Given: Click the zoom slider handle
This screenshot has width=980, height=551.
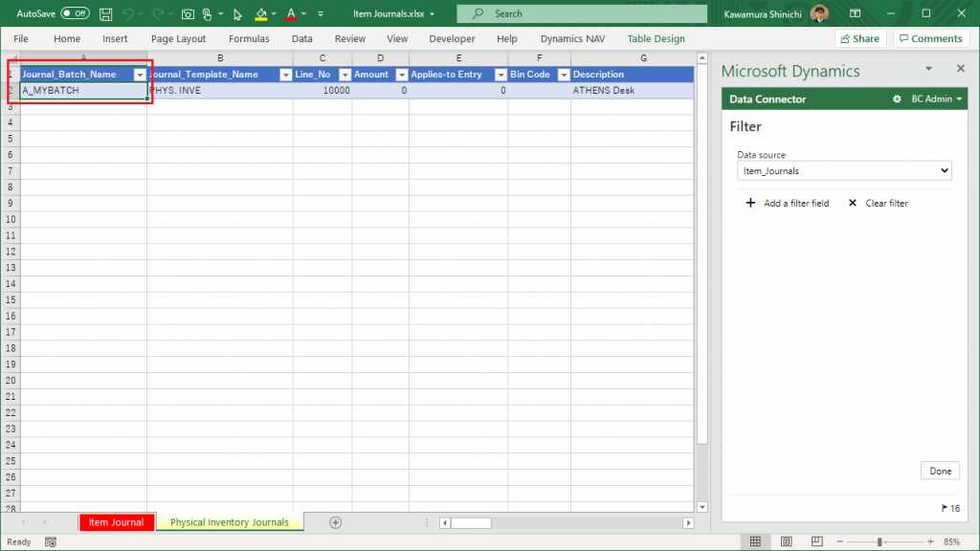Looking at the screenshot, I should 880,542.
